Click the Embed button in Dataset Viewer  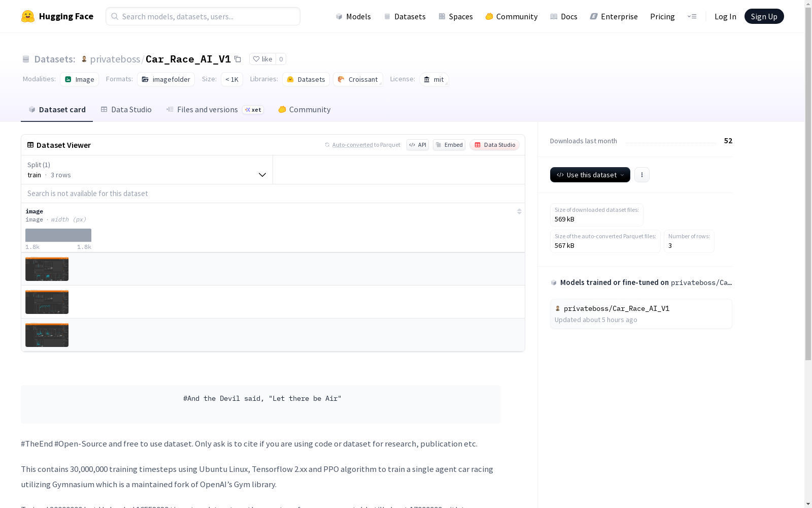tap(449, 145)
